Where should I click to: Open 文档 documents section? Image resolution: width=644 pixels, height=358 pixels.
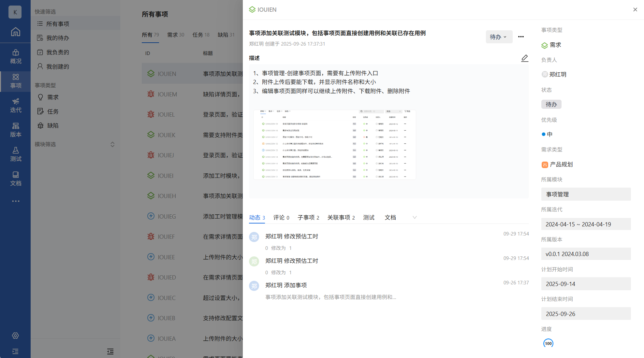pos(15,179)
